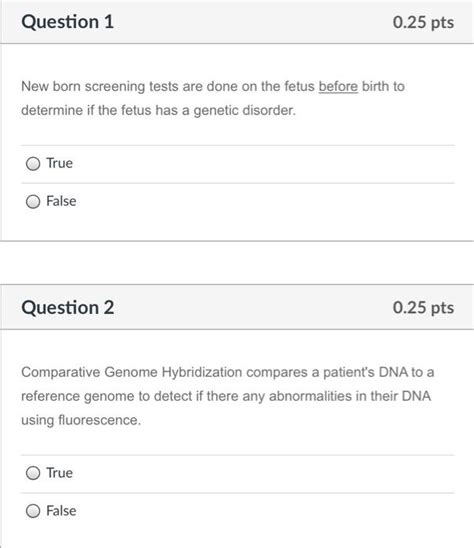Click the 0.25 pts label of Question 2
474x548 pixels.
pos(423,308)
